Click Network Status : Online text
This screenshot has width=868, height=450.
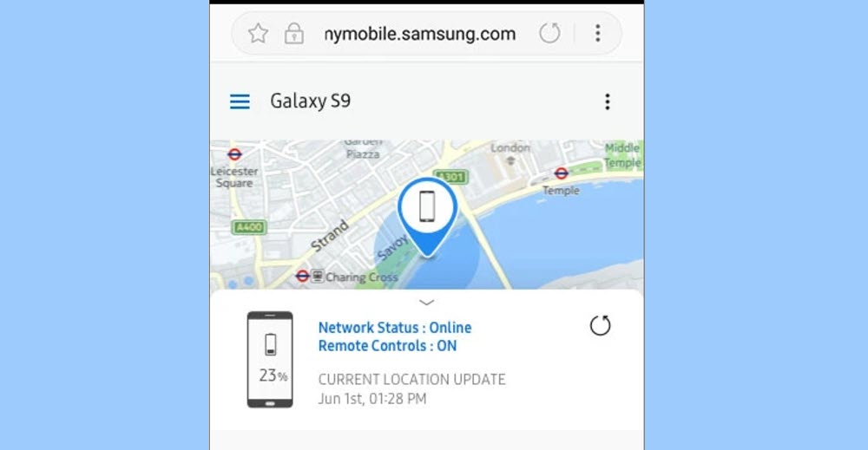click(x=395, y=327)
